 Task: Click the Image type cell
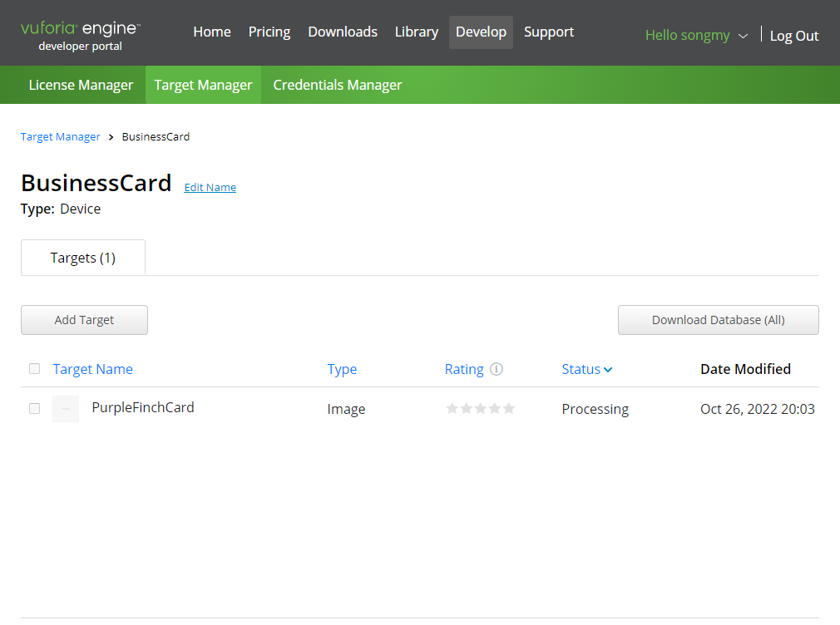point(346,409)
